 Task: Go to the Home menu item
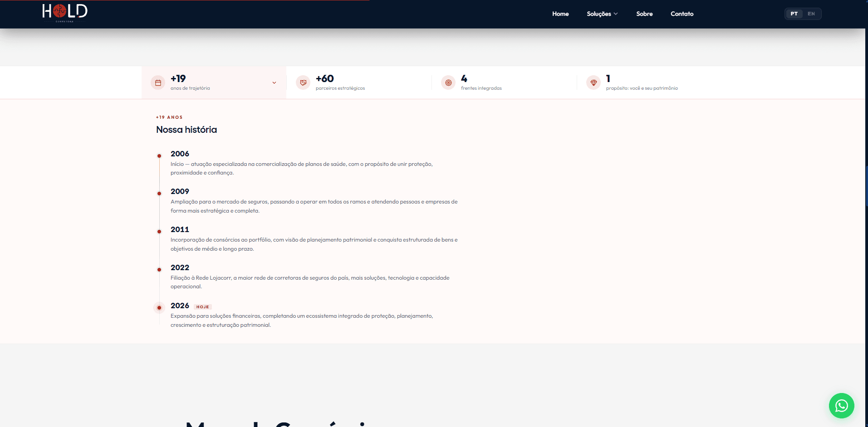click(x=560, y=14)
